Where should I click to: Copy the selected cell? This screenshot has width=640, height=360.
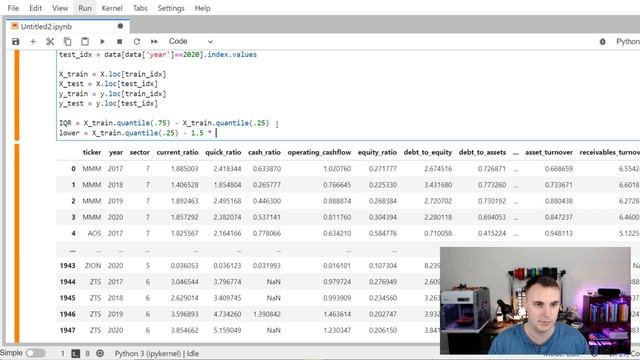click(67, 42)
